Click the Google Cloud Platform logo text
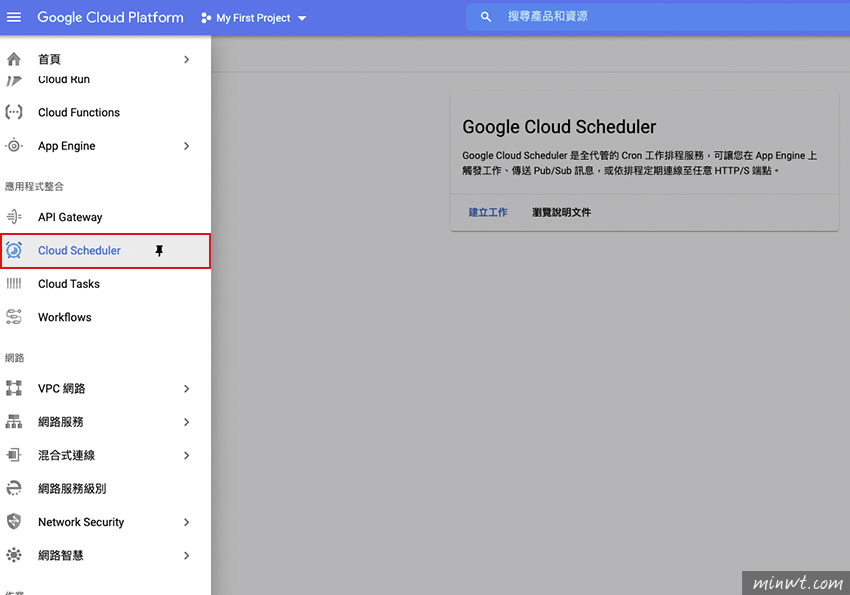The width and height of the screenshot is (850, 595). point(110,17)
